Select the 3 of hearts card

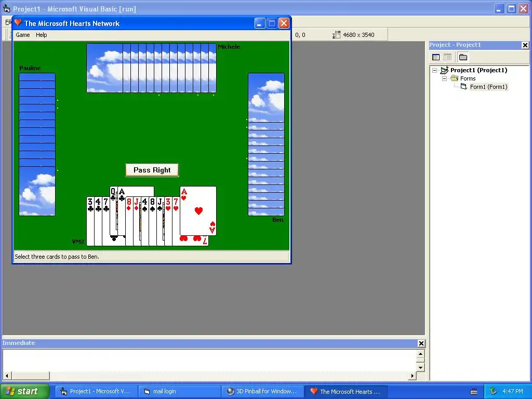[168, 220]
